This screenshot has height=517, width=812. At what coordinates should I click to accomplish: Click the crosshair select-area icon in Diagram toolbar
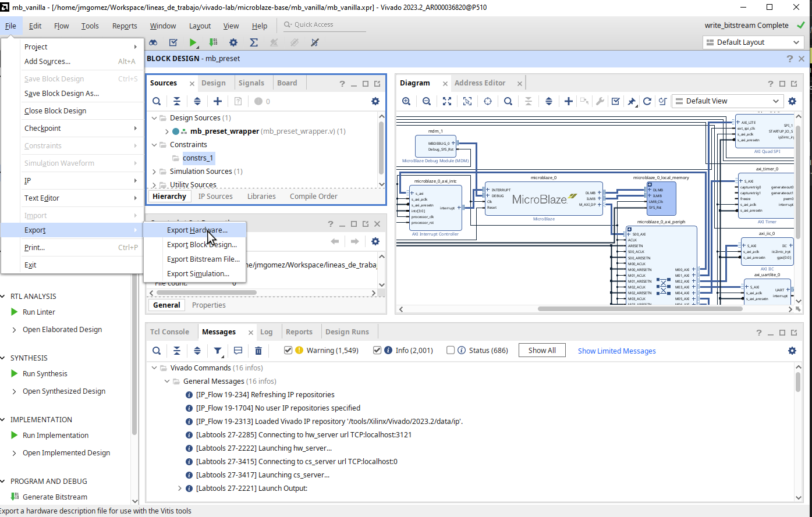point(488,101)
